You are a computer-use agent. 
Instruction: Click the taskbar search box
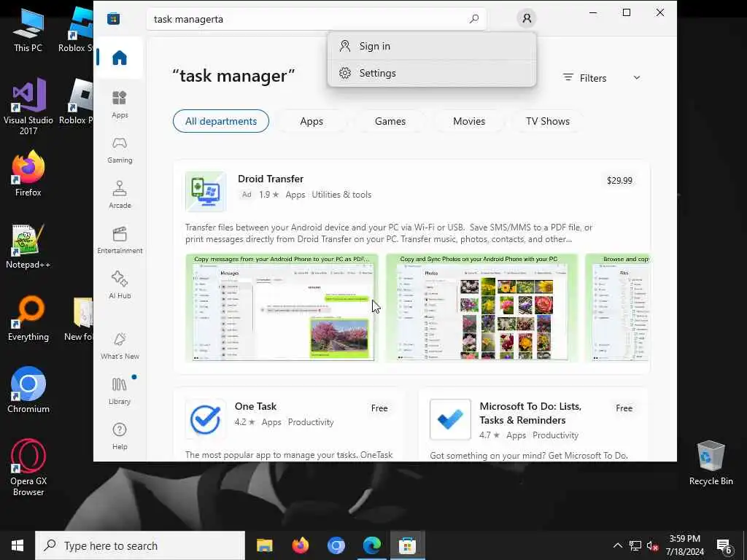pos(140,545)
